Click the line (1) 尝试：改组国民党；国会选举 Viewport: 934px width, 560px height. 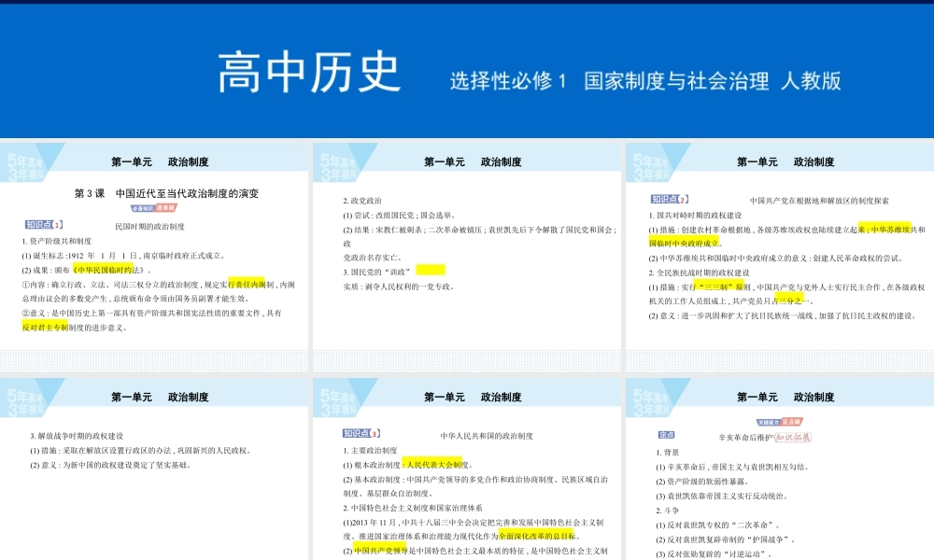(399, 216)
